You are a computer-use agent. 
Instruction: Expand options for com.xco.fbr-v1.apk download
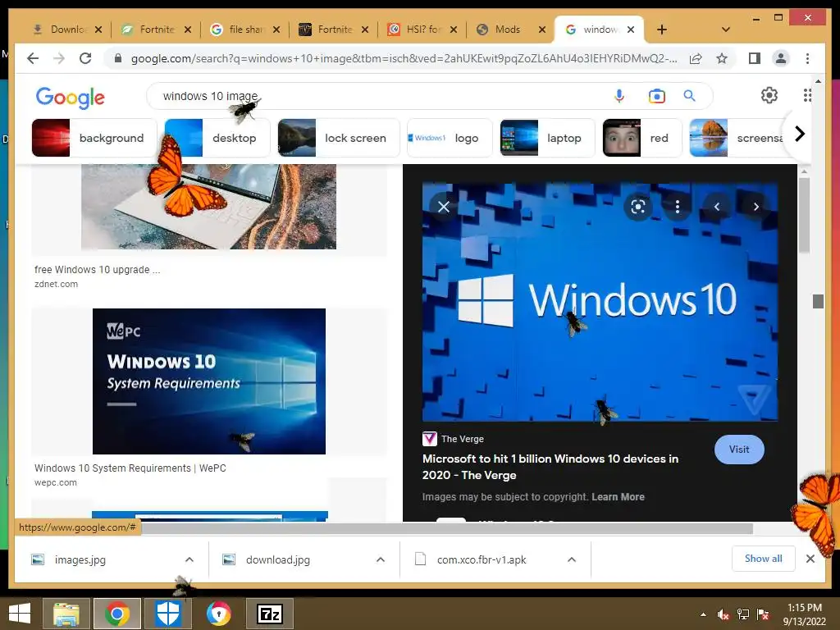[572, 559]
